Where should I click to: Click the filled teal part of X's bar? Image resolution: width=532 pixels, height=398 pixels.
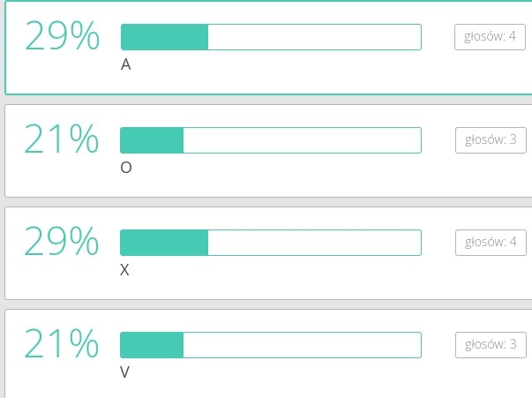[164, 243]
